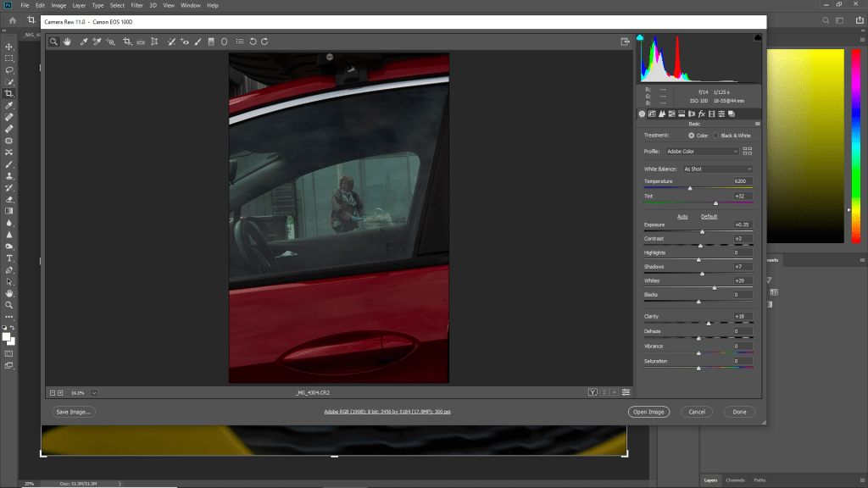Screen dimensions: 868x488
Task: Toggle full screen mode icon
Action: click(626, 41)
